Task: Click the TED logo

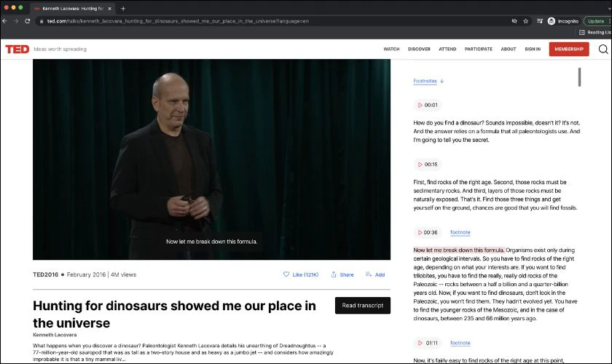Action: tap(17, 50)
